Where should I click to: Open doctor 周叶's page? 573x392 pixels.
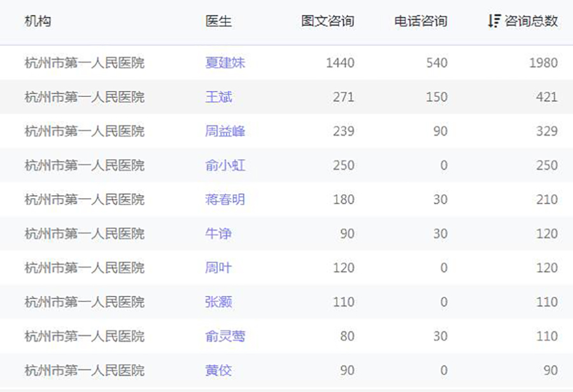tap(218, 268)
